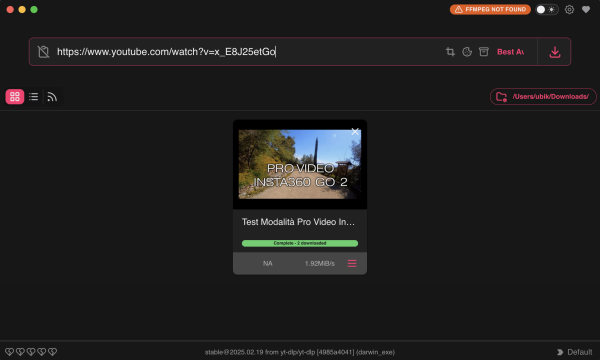Click the Test Modalità Pro Video title
This screenshot has width=600, height=360.
pyautogui.click(x=298, y=222)
